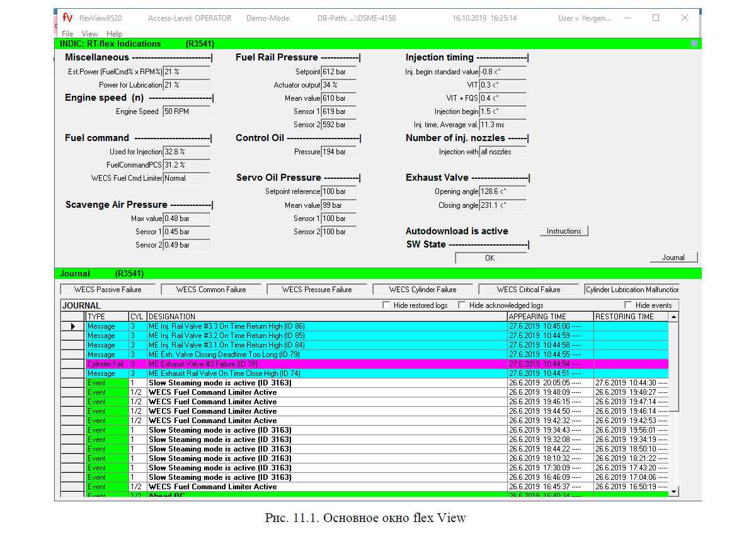Click the SW State OK button
The height and width of the screenshot is (534, 756).
point(490,258)
